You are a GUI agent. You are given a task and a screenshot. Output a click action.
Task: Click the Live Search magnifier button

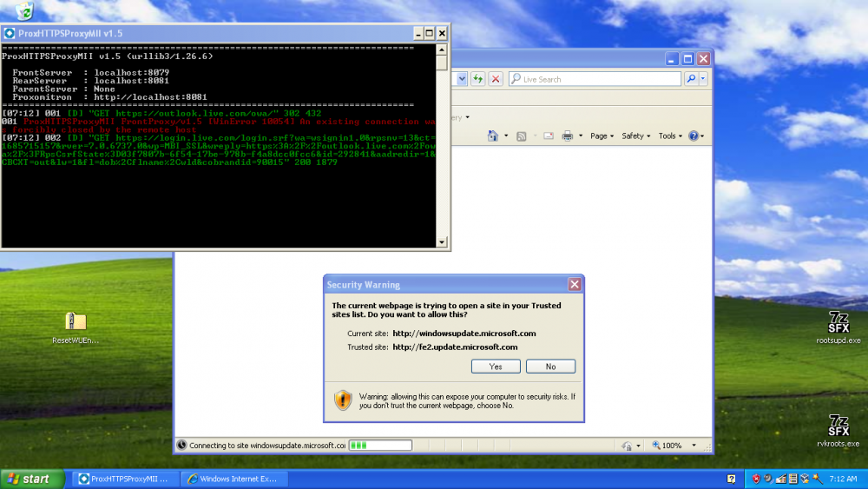pos(691,79)
